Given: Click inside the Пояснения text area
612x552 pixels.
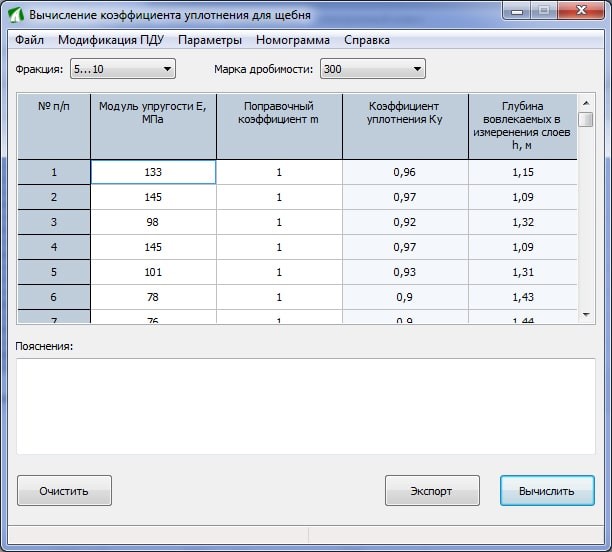Looking at the screenshot, I should [x=306, y=406].
